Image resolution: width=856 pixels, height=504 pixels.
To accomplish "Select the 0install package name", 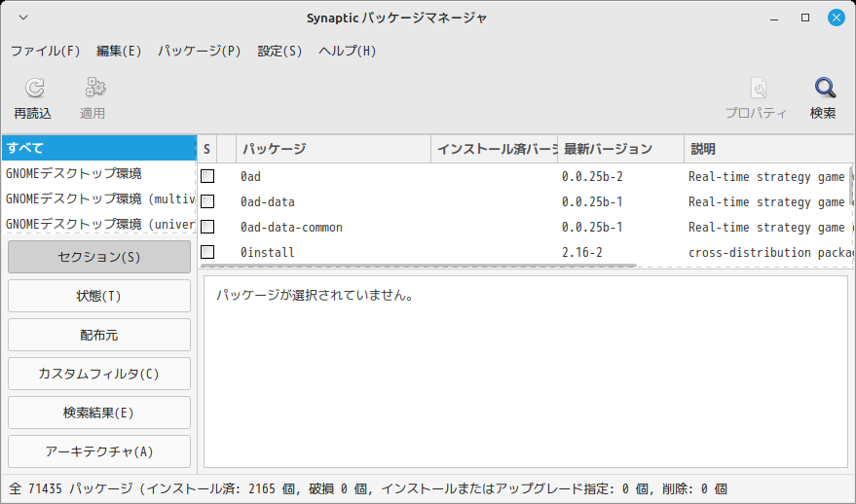I will pyautogui.click(x=268, y=253).
